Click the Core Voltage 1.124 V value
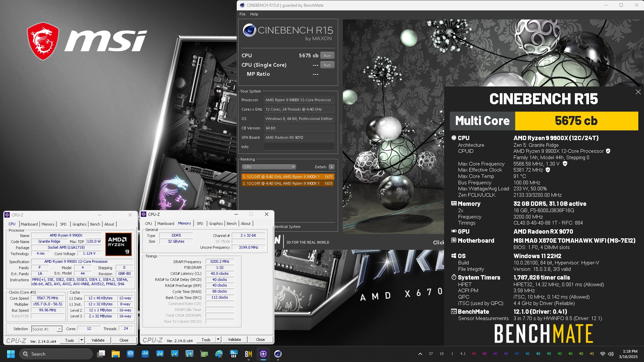The width and height of the screenshot is (644, 362). 89,253
